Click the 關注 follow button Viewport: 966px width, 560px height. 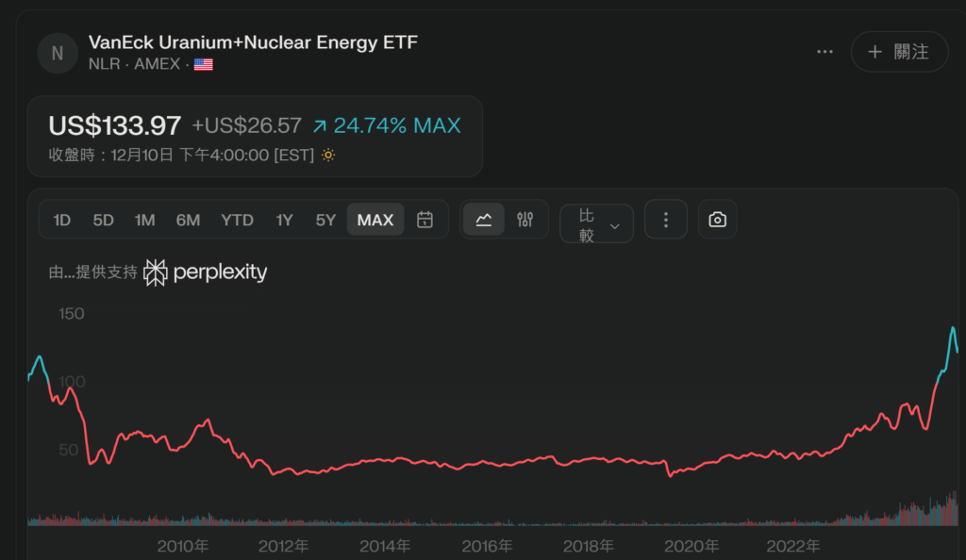(x=899, y=52)
